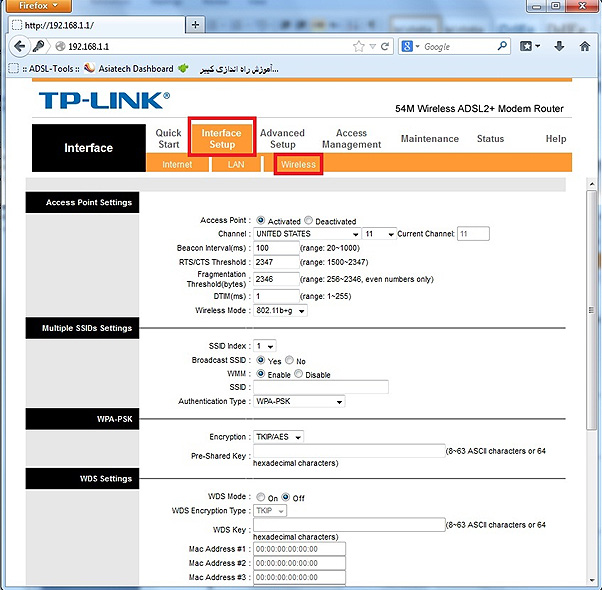Viewport: 602px width, 590px height.
Task: Click the Mac Address #3 field
Action: pos(299,577)
